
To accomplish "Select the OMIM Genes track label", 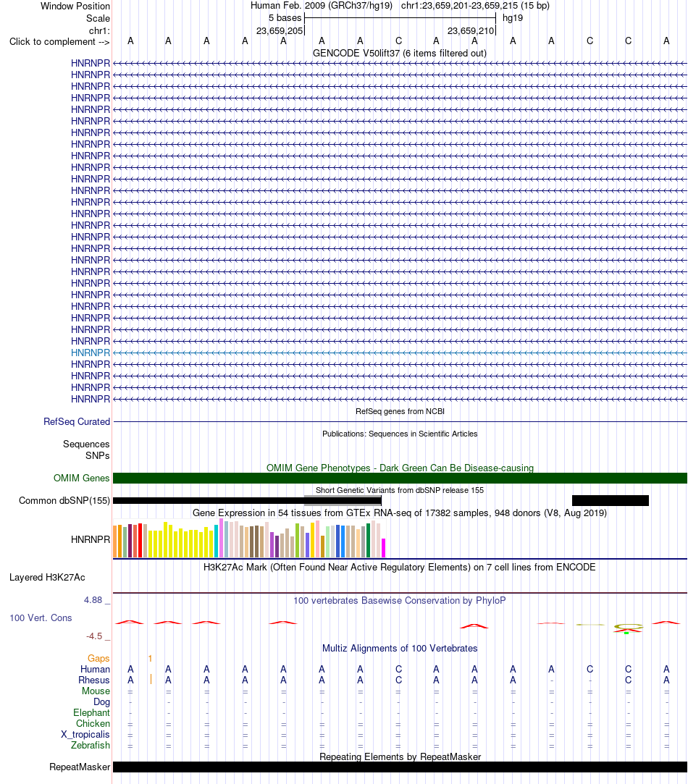I will [82, 478].
